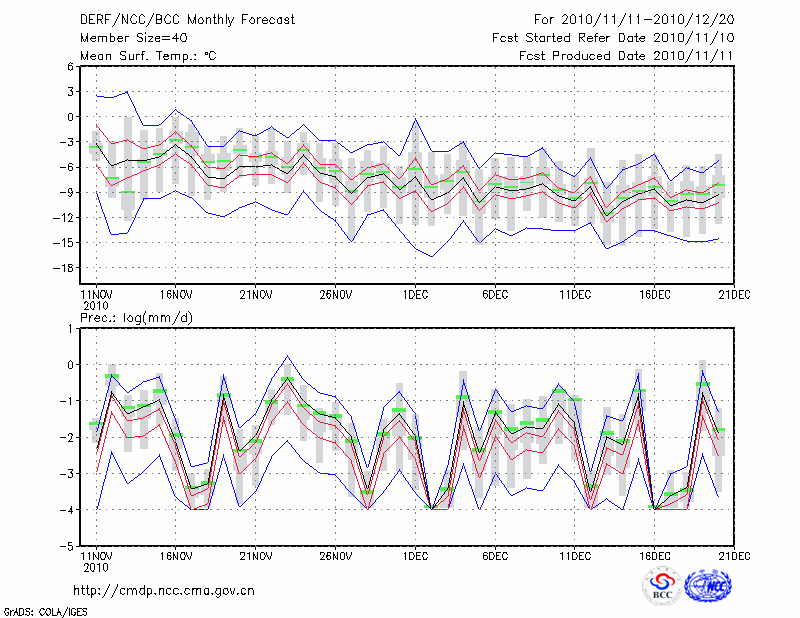The image size is (800, 618).
Task: Click 21NOV tick below the temperature chart
Action: pos(256,295)
